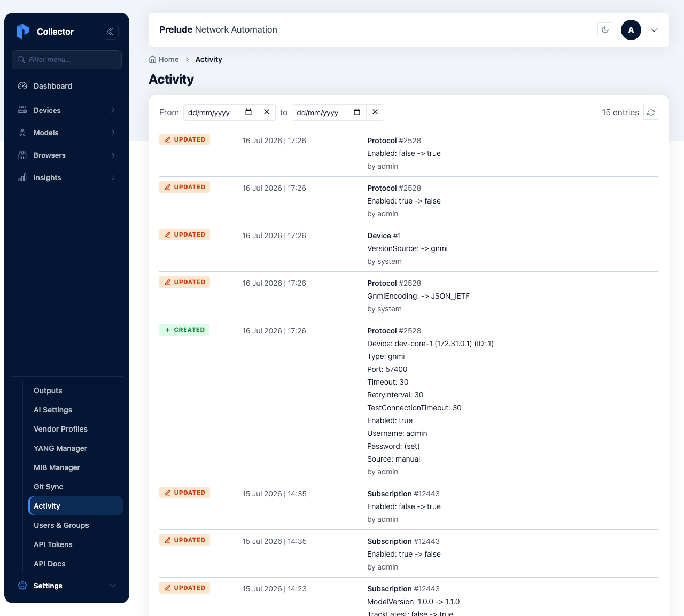
Task: Open the user account dropdown arrow
Action: 654,30
